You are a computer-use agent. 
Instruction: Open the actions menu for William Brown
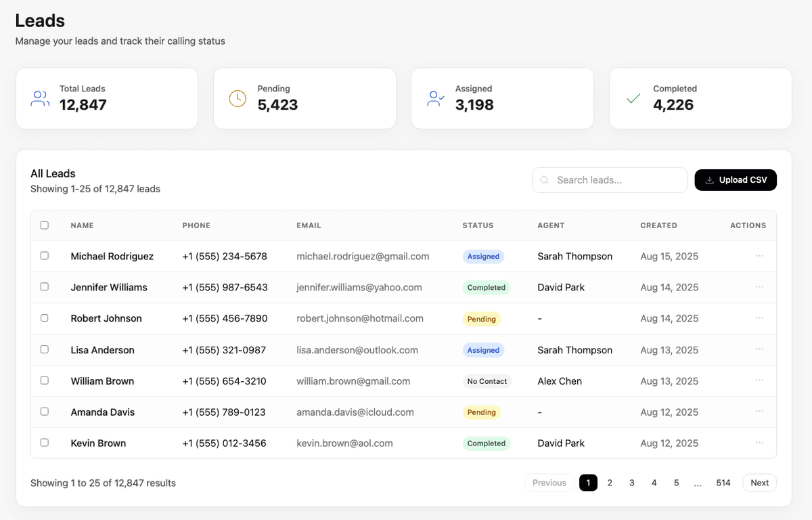759,381
